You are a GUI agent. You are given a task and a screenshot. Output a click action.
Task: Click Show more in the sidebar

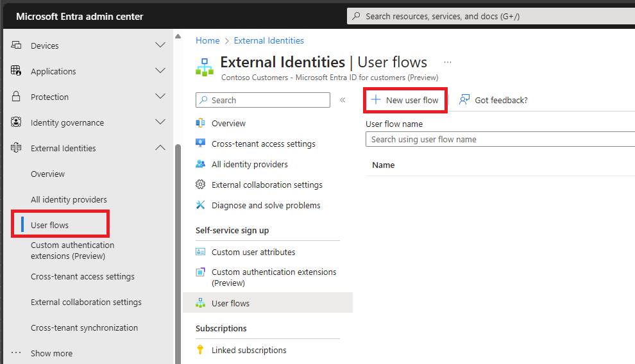coord(51,353)
